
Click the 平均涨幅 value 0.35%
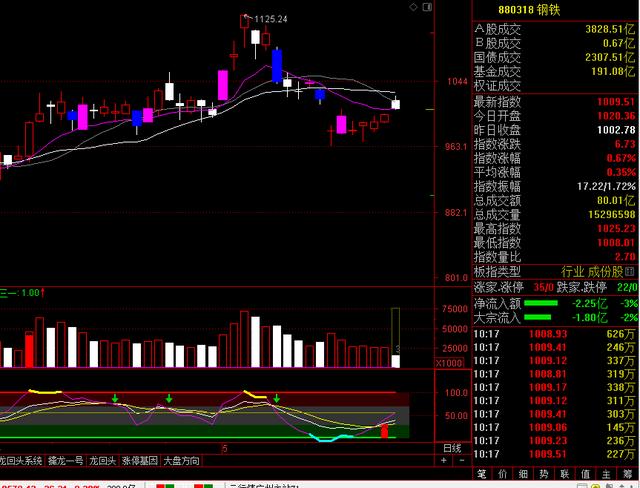(621, 172)
